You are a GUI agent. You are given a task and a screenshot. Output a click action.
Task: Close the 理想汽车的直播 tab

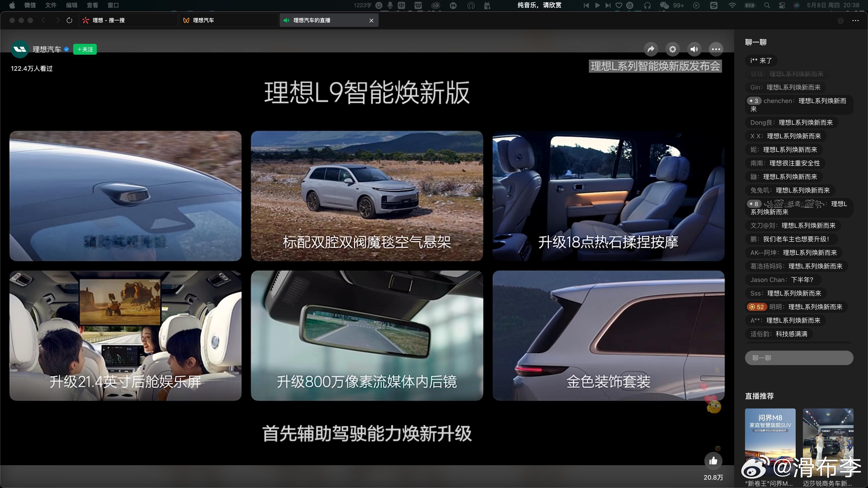[371, 20]
